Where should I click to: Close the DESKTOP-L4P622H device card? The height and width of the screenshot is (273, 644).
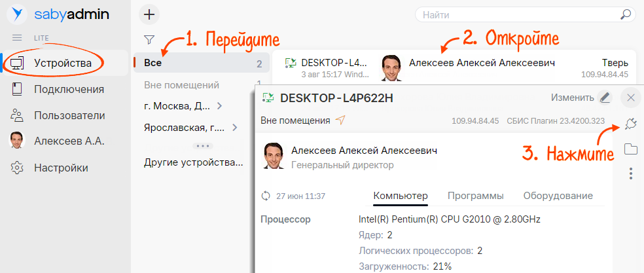pos(631,98)
